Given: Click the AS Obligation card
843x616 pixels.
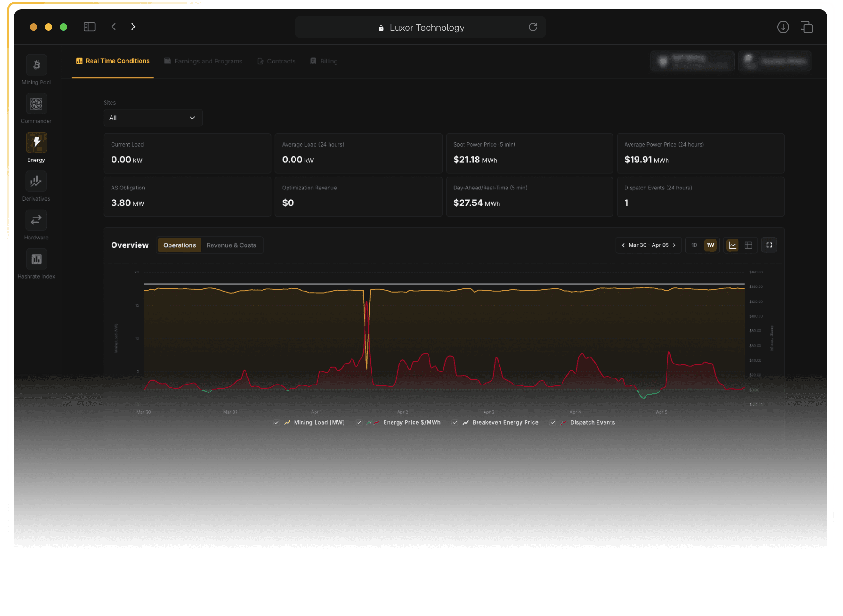Looking at the screenshot, I should 187,196.
